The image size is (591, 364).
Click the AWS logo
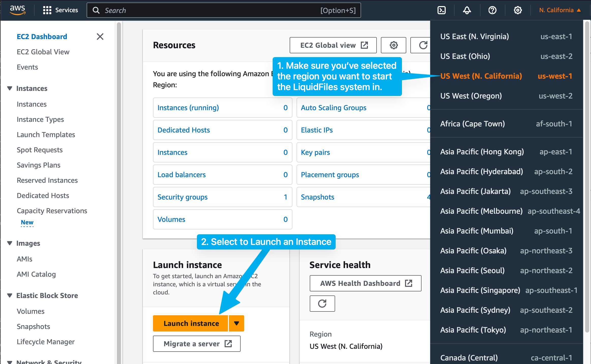(17, 10)
